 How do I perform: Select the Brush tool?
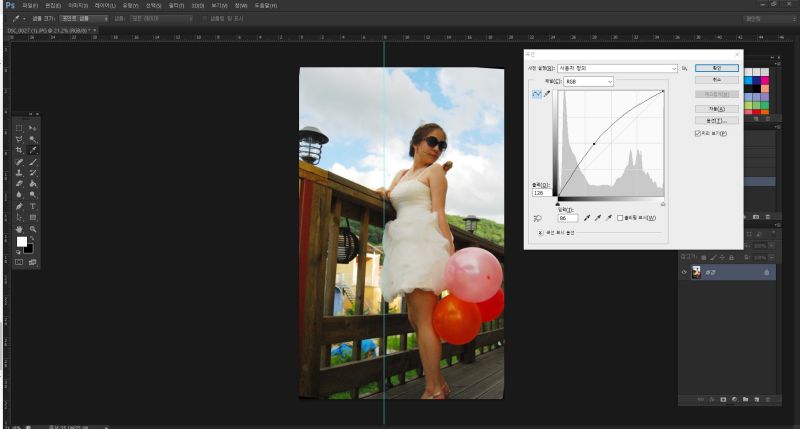(33, 162)
